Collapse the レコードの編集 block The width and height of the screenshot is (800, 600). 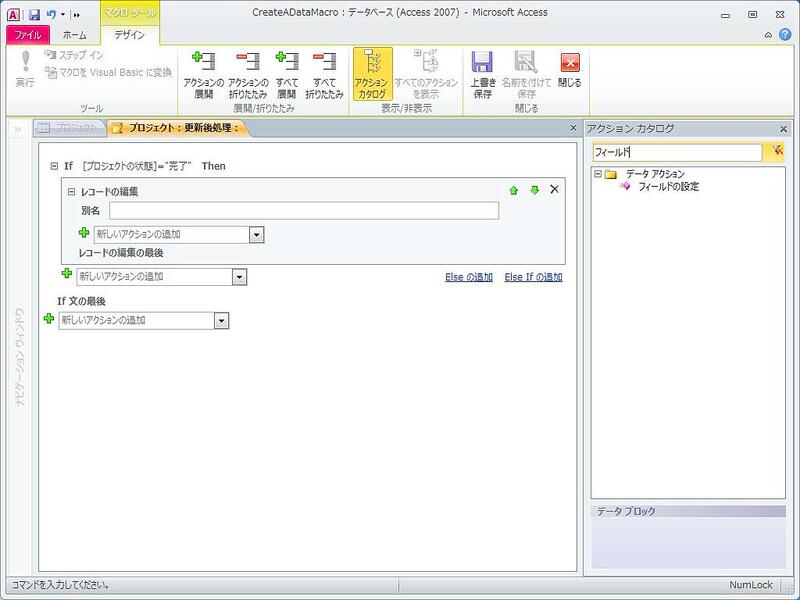71,192
